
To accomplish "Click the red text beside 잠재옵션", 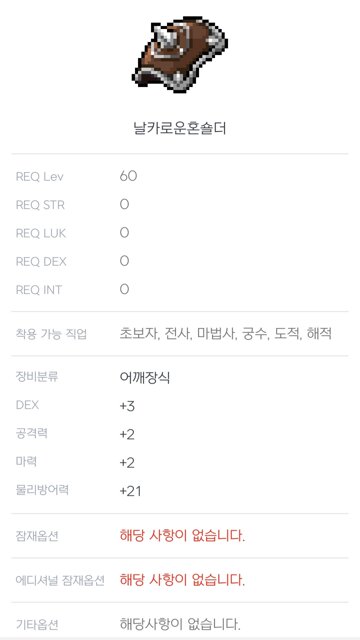I will [x=182, y=536].
